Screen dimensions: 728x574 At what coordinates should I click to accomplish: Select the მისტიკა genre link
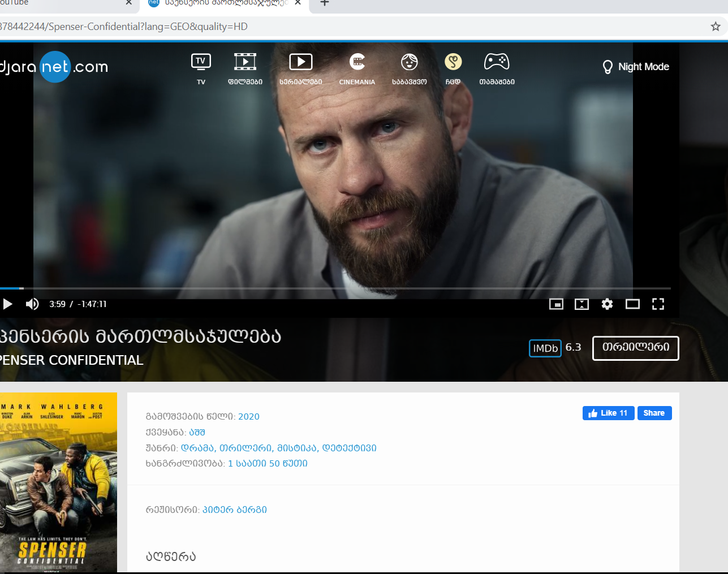[298, 448]
